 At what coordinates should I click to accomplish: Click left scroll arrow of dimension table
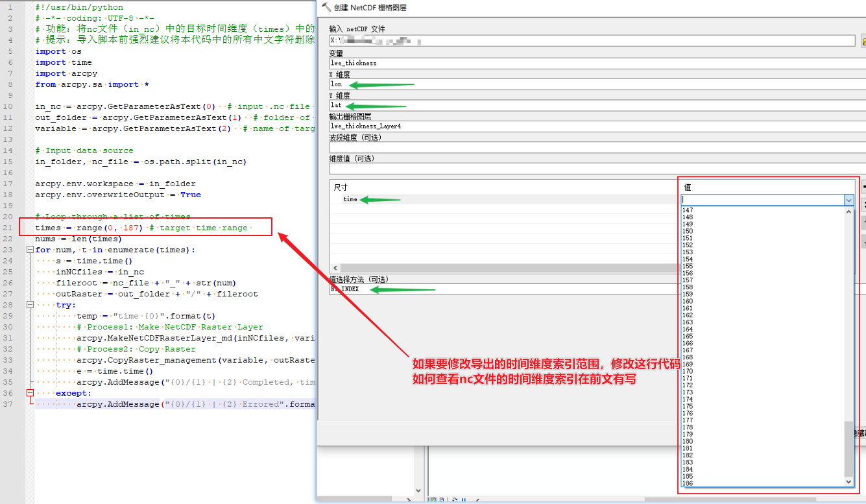pyautogui.click(x=335, y=268)
